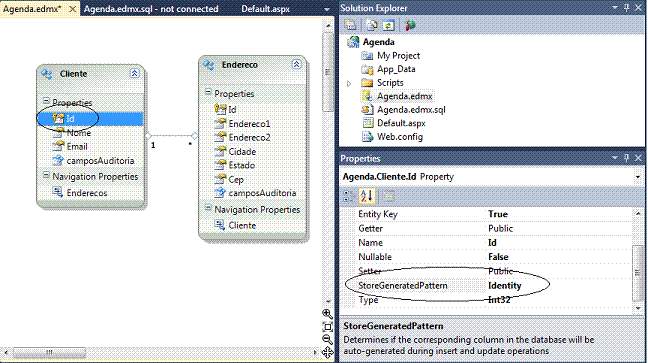This screenshot has height=363, width=648.
Task: Click the pan/move designer icon
Action: (328, 353)
